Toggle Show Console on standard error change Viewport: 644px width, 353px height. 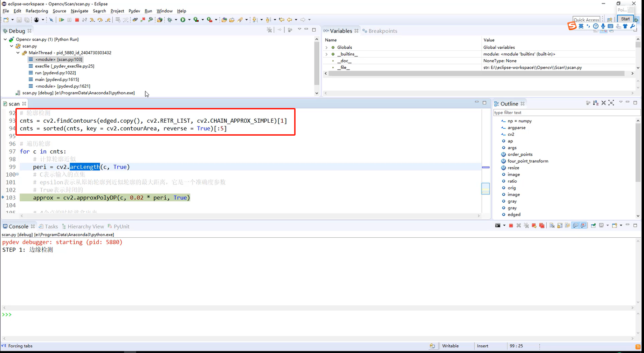click(583, 225)
